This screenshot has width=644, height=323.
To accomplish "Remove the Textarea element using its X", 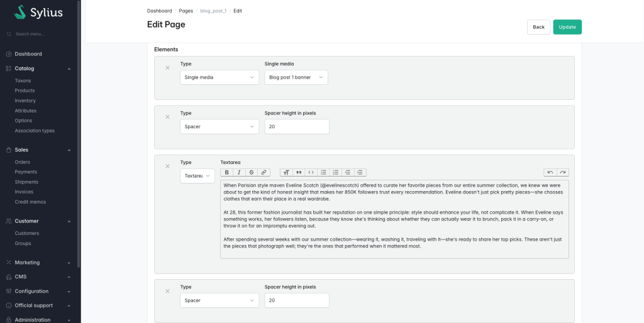I will 167,167.
